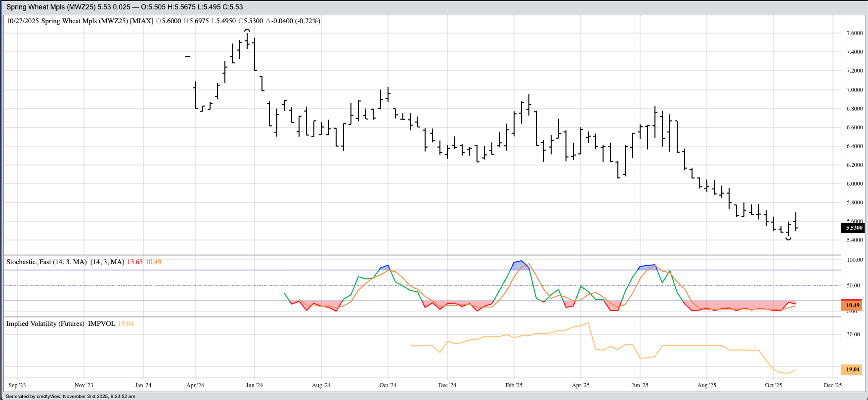
Task: Click the 7.6000 price axis label
Action: tap(855, 33)
